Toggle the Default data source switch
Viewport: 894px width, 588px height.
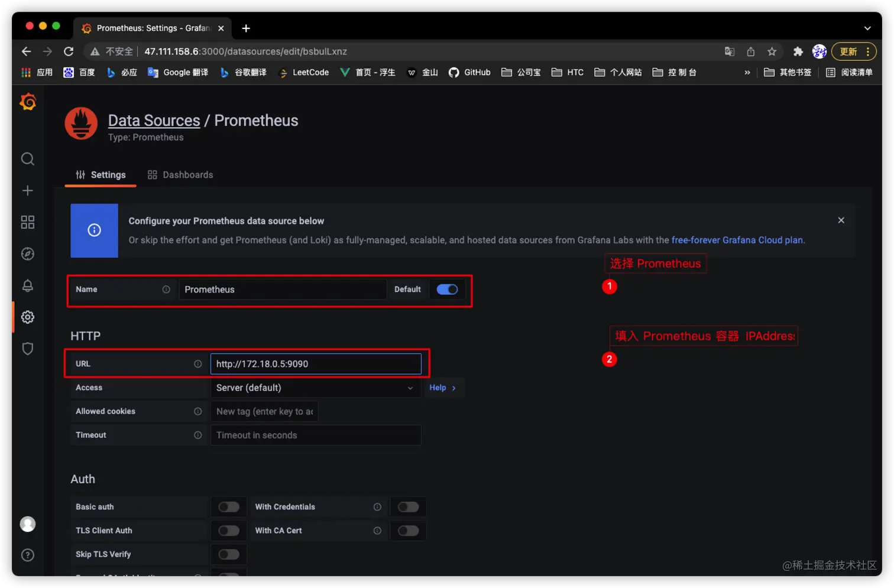[x=447, y=290]
